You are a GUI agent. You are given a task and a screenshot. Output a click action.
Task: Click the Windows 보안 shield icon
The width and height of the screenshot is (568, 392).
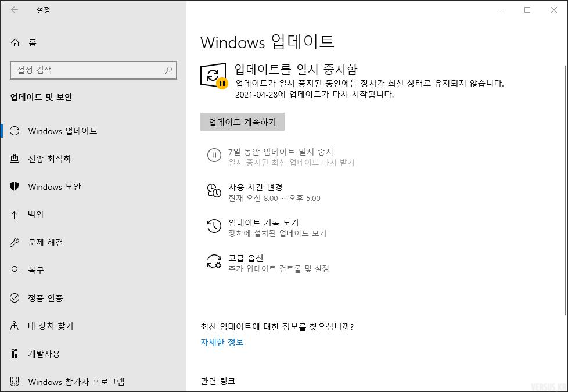(15, 186)
